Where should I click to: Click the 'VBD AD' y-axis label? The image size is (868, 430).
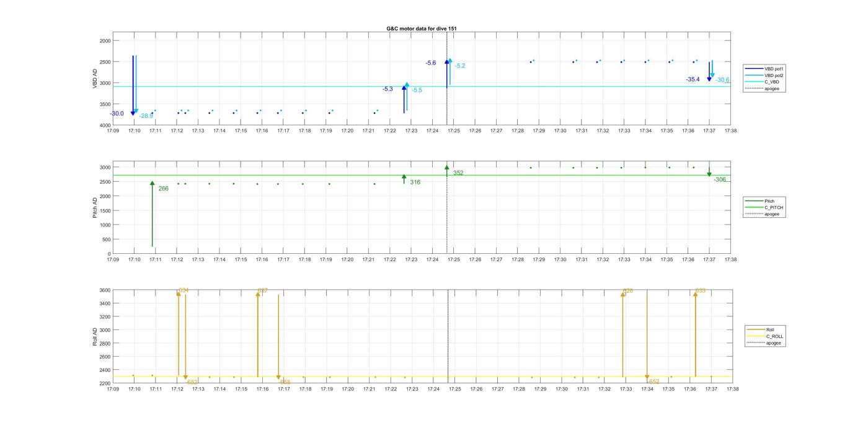[95, 79]
